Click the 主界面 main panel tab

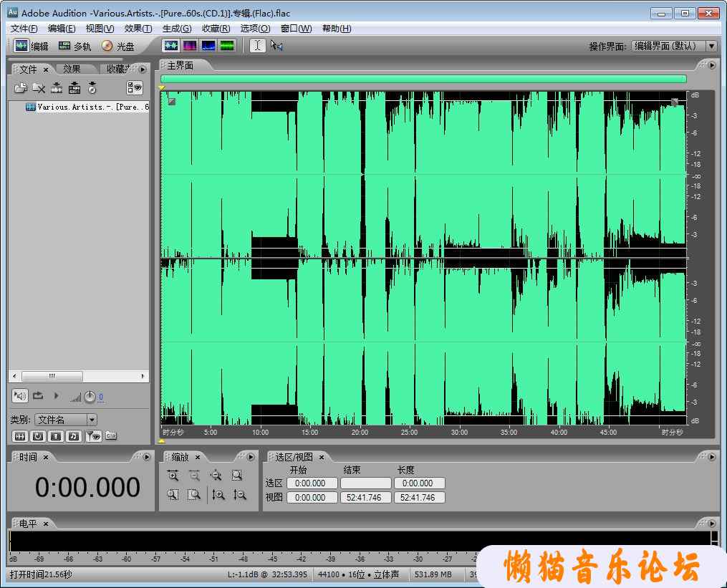coord(180,65)
